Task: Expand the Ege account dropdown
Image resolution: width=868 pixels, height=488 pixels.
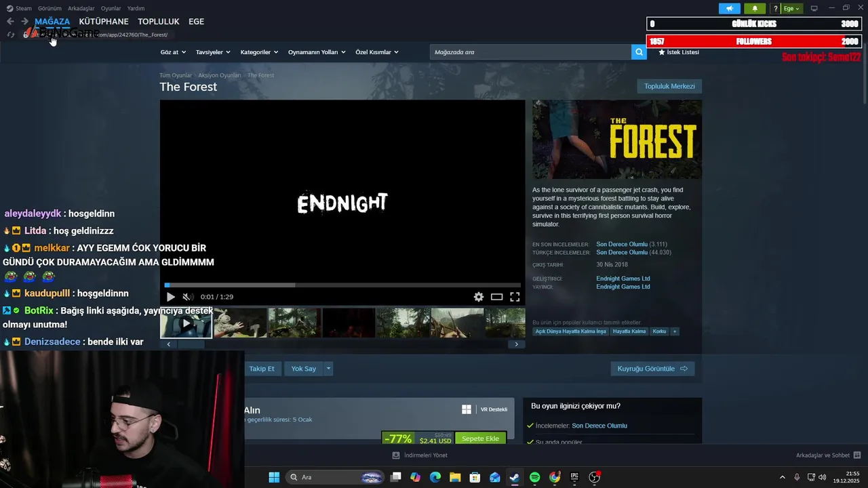Action: pyautogui.click(x=791, y=8)
